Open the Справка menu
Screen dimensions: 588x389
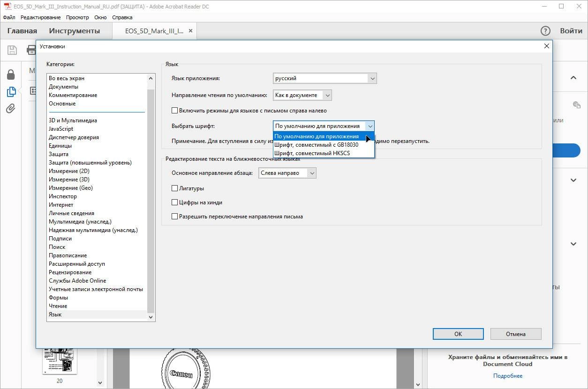122,17
